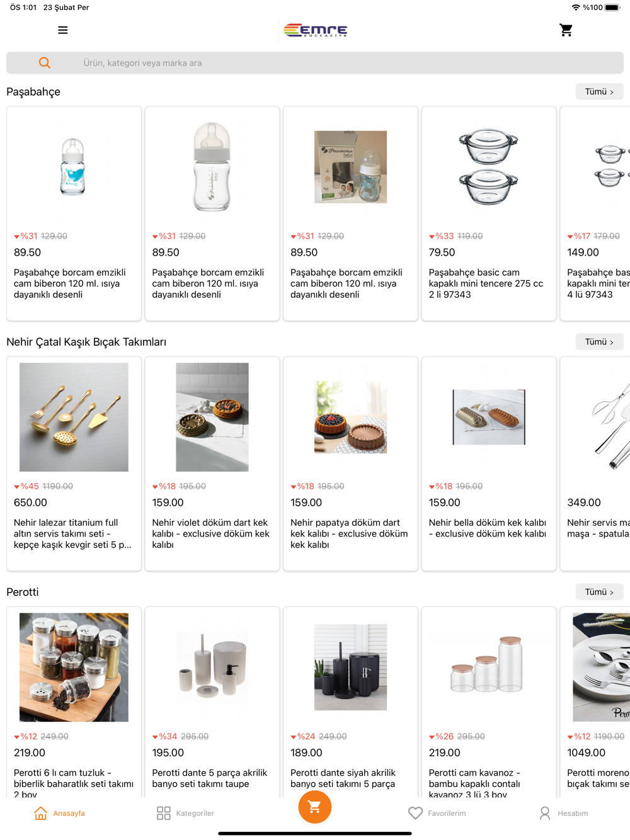This screenshot has height=840, width=630.
Task: Go to Anasayfa home tab
Action: 59,813
